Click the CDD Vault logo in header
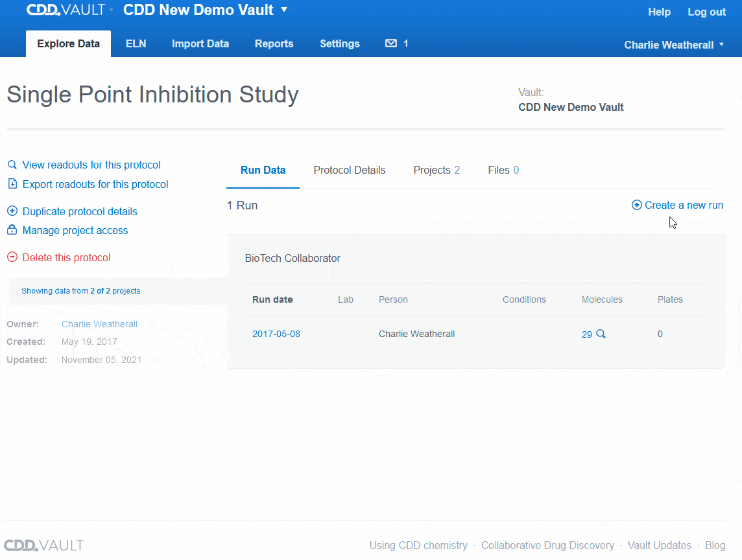 (66, 10)
